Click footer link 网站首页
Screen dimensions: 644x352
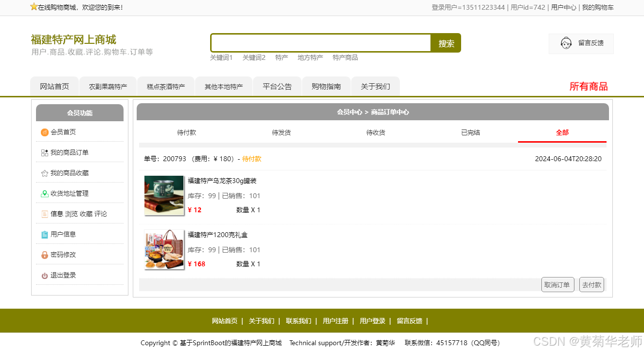point(225,321)
